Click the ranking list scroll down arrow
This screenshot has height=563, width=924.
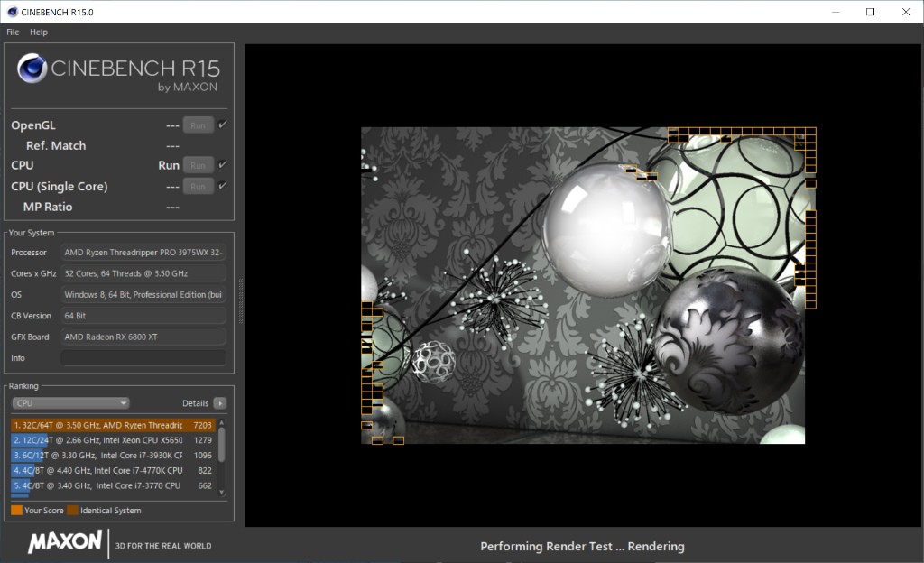(222, 492)
